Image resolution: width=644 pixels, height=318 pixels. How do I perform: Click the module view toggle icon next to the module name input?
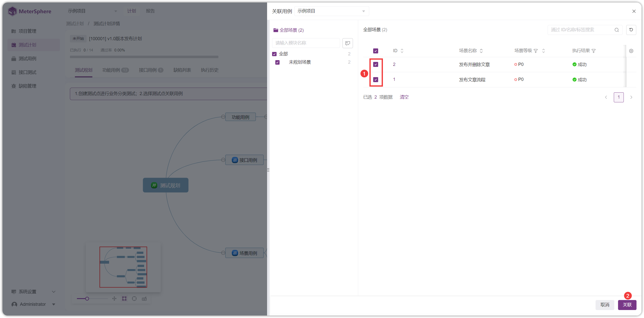pyautogui.click(x=347, y=43)
